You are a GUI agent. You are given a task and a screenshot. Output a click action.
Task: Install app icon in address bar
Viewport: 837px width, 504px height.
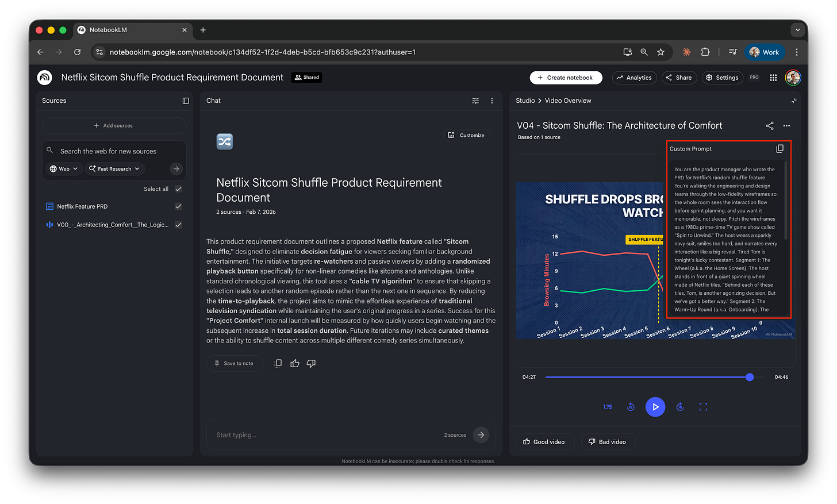click(x=627, y=52)
